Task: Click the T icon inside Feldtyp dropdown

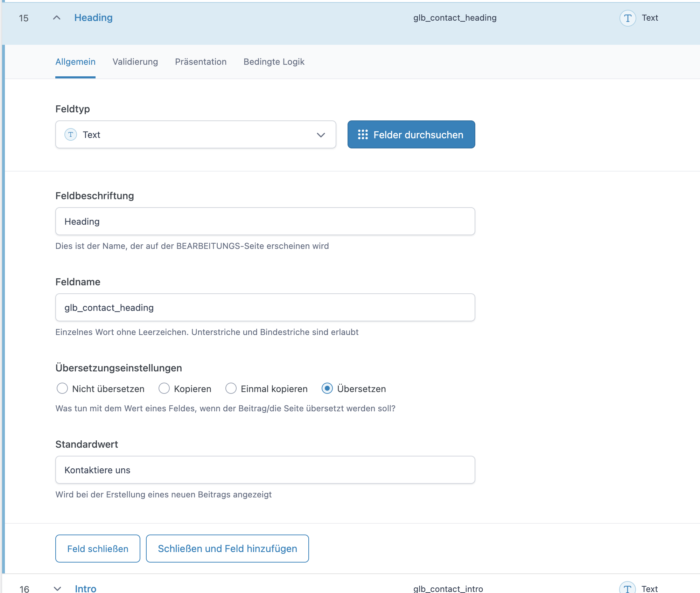Action: click(71, 135)
